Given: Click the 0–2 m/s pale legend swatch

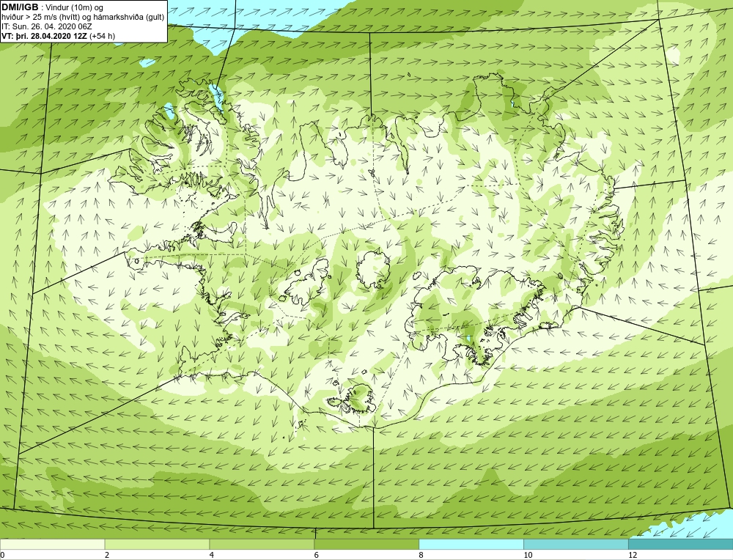Looking at the screenshot, I should point(52,544).
